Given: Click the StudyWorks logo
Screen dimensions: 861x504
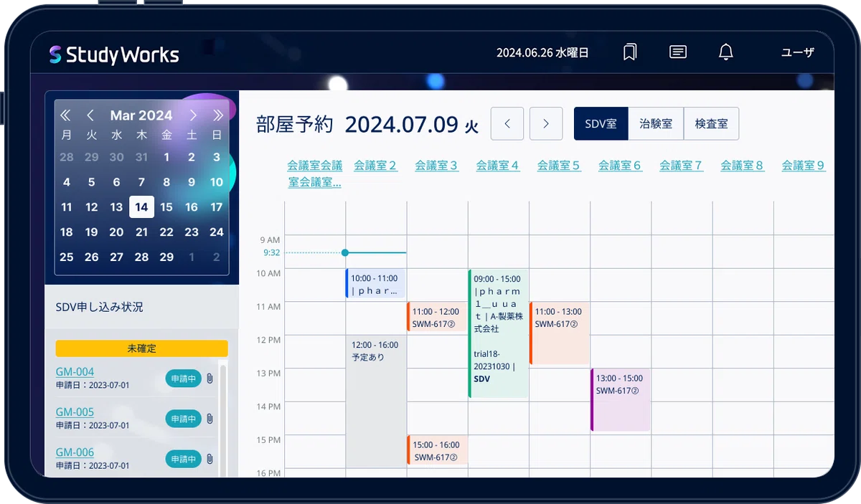Looking at the screenshot, I should coord(114,54).
